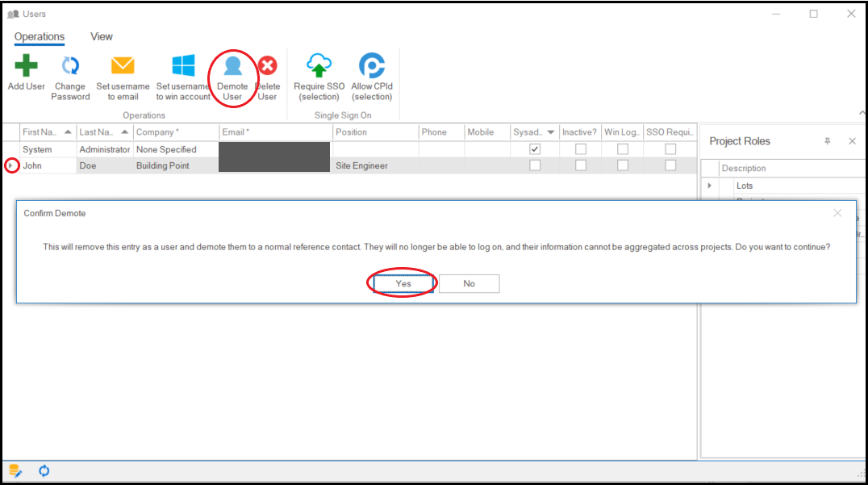Viewport: 868px width, 485px height.
Task: Click the database edit icon in status bar
Action: click(15, 470)
